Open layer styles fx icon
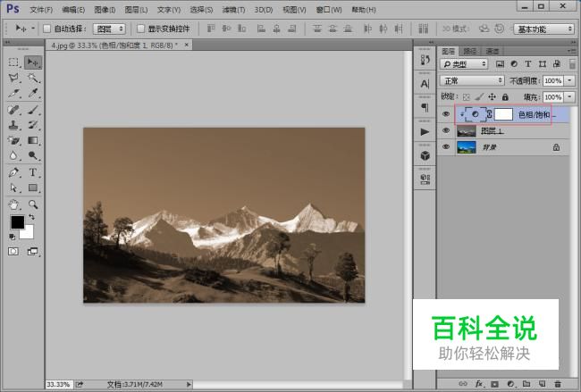Viewport: 581px width, 392px height. click(479, 384)
